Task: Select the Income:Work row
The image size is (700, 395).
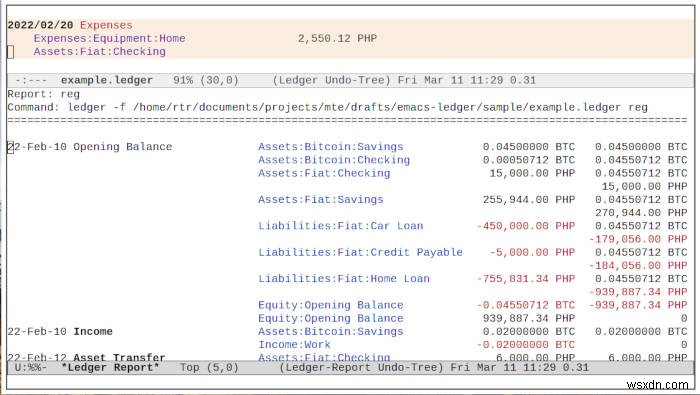Action: pyautogui.click(x=294, y=345)
